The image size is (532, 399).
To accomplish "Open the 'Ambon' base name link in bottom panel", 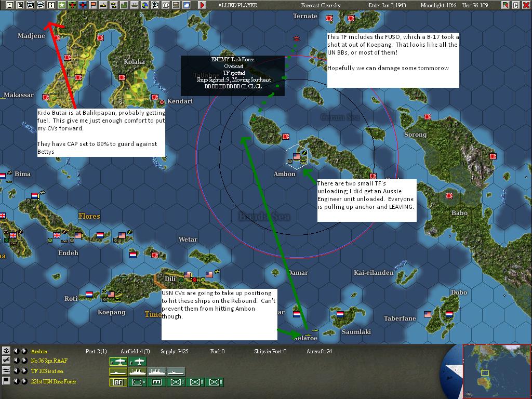I will coord(39,351).
